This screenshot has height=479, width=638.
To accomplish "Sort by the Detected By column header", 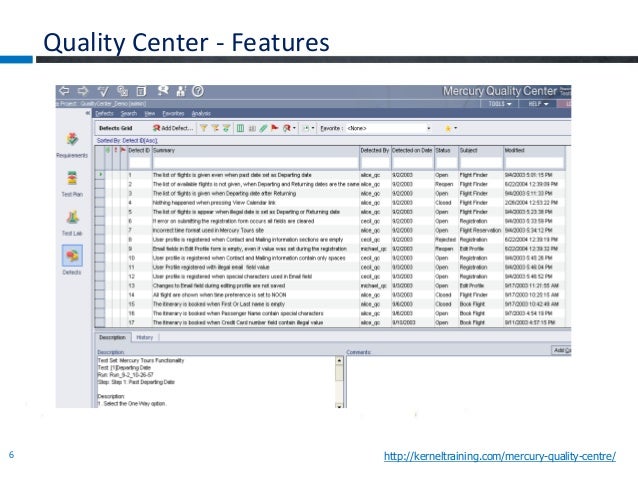I will 375,150.
